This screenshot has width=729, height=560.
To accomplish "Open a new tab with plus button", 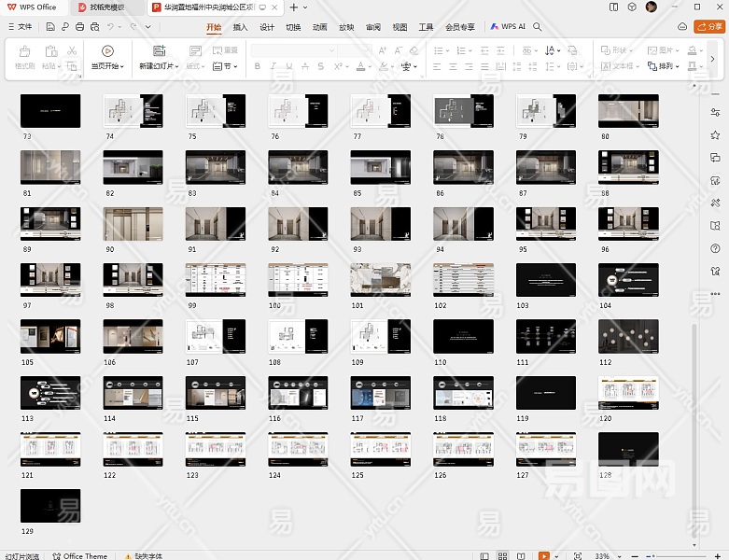I will pyautogui.click(x=293, y=7).
